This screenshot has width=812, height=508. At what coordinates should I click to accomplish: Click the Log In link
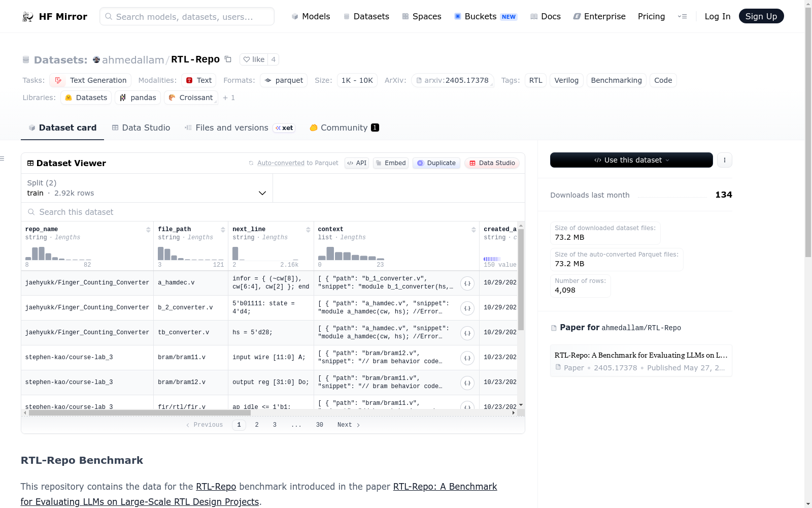(718, 16)
